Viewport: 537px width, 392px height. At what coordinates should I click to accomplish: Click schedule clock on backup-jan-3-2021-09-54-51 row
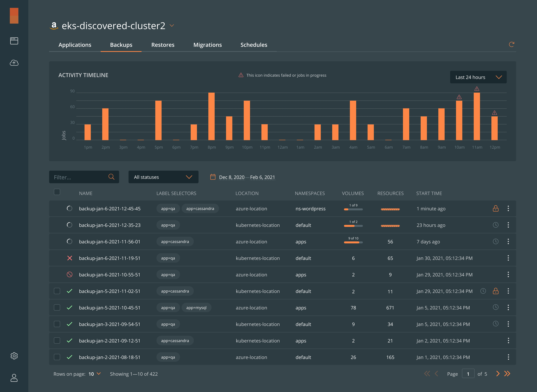[496, 324]
